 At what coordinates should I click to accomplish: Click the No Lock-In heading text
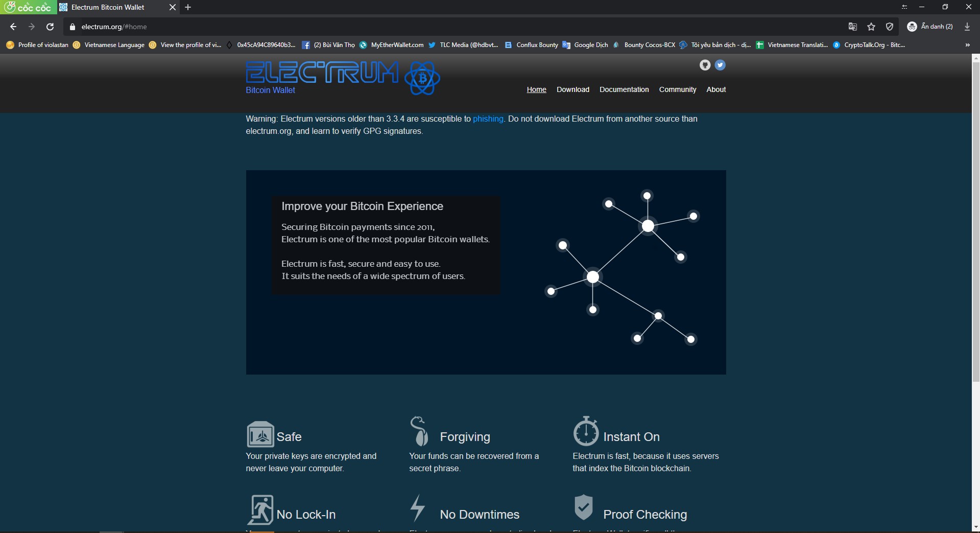tap(306, 515)
